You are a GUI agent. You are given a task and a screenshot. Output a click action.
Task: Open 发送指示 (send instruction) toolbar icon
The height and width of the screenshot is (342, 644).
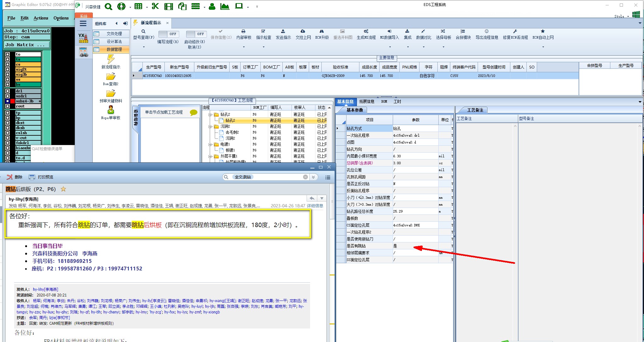pyautogui.click(x=283, y=31)
